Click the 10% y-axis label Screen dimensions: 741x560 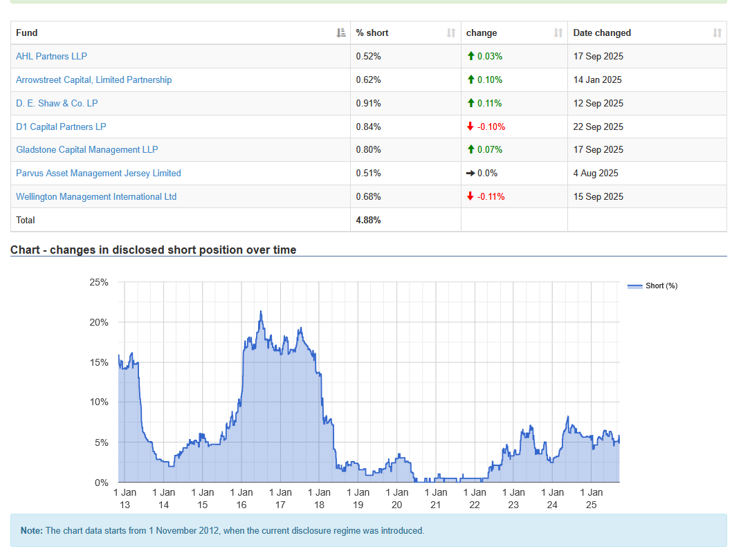(99, 402)
